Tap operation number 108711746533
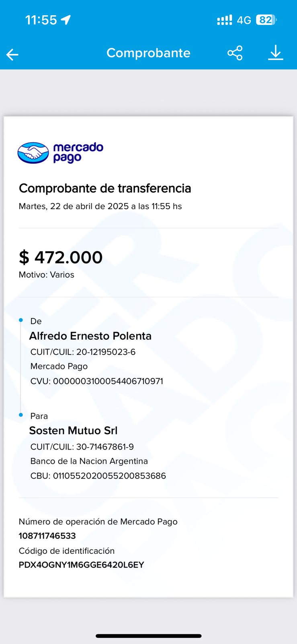Viewport: 297px width, 644px height. point(47,536)
